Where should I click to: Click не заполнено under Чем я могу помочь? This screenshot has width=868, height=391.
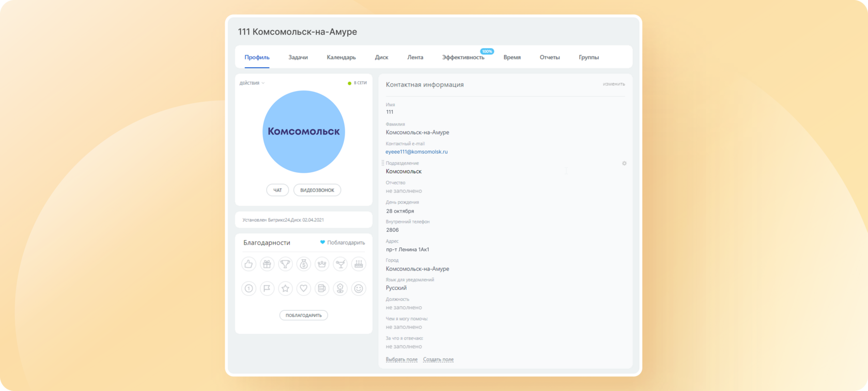click(404, 327)
